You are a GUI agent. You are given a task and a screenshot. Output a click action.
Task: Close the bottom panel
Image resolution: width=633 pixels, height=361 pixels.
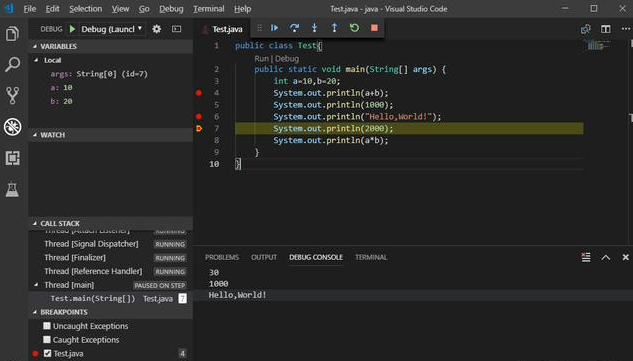pos(625,257)
